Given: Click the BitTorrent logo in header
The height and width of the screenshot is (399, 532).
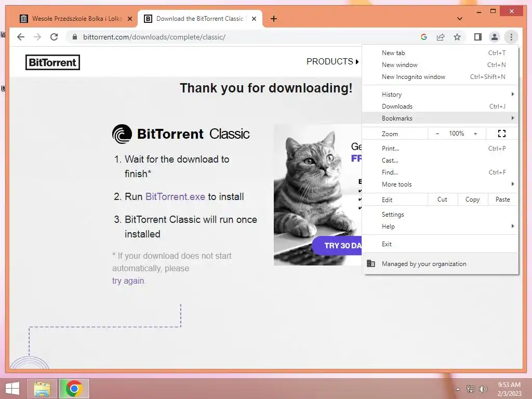Looking at the screenshot, I should [52, 62].
